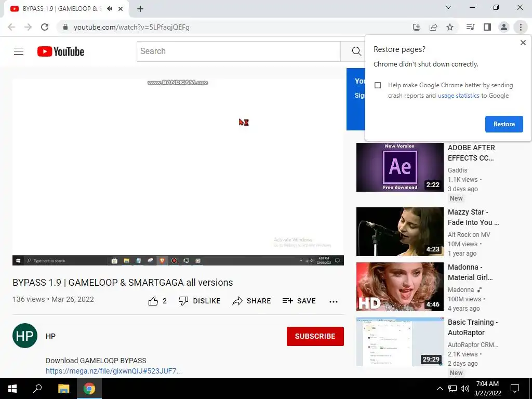Open Madonna Material Girl thumbnail
The image size is (532, 399).
coord(400,287)
